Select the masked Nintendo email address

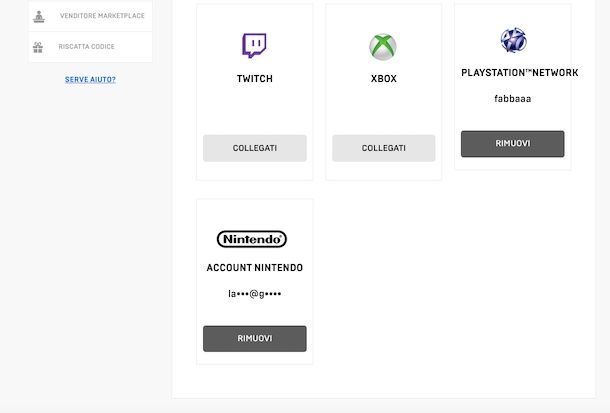[254, 294]
